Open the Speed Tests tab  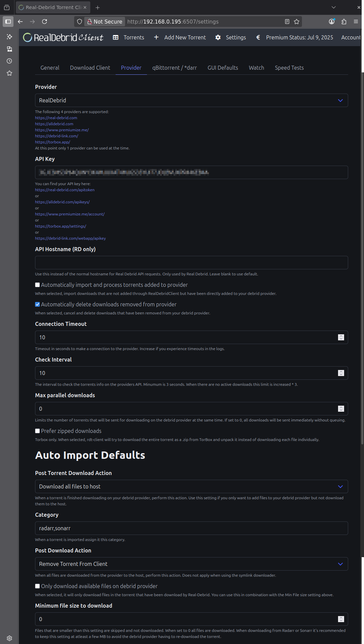tap(289, 68)
